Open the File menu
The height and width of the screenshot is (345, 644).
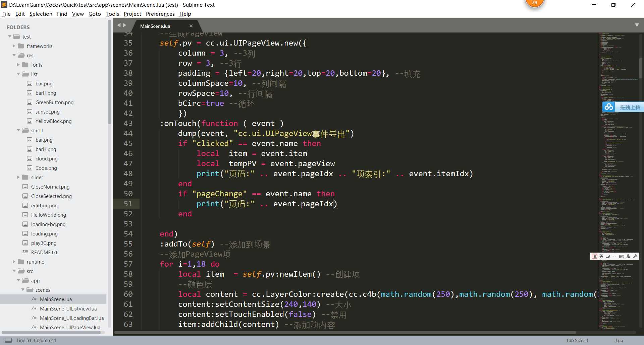(6, 14)
